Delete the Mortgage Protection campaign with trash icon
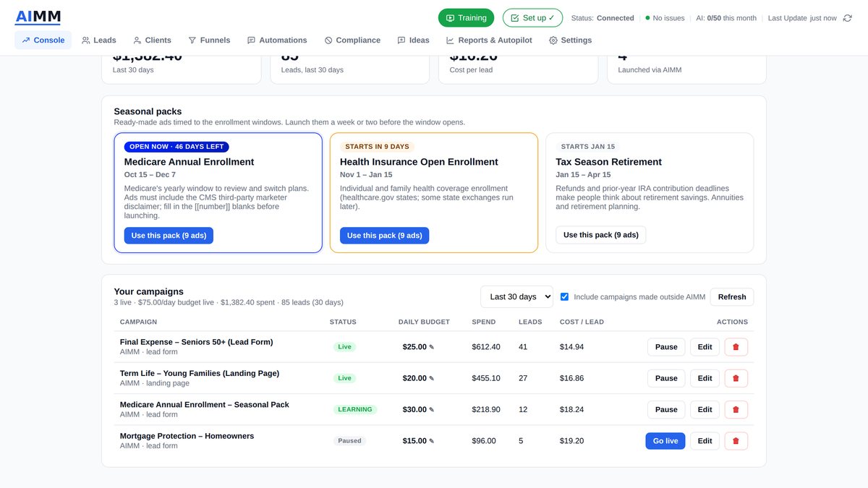868x488 pixels. 736,441
